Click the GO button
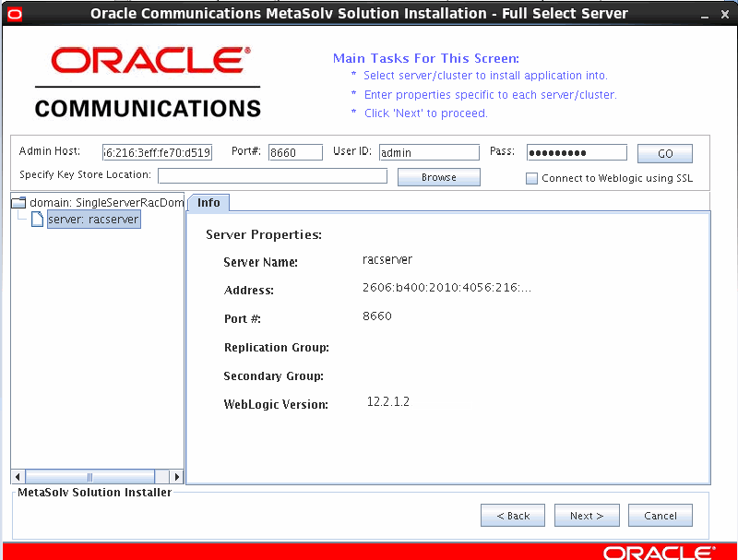738x560 pixels. 664,153
